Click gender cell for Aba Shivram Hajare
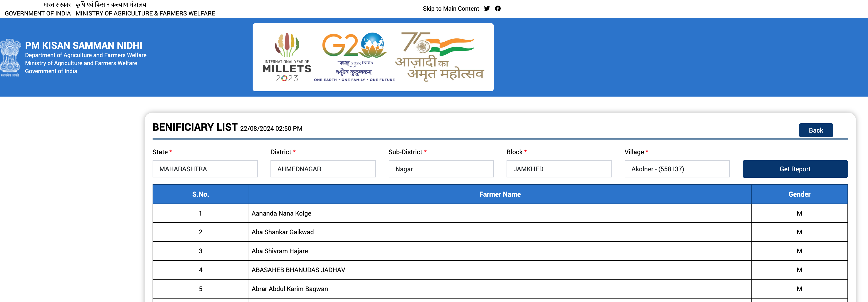 coord(799,251)
